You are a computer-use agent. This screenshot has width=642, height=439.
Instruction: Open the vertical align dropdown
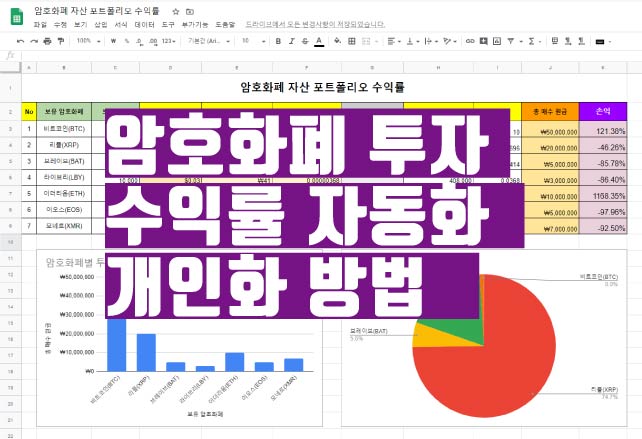412,41
